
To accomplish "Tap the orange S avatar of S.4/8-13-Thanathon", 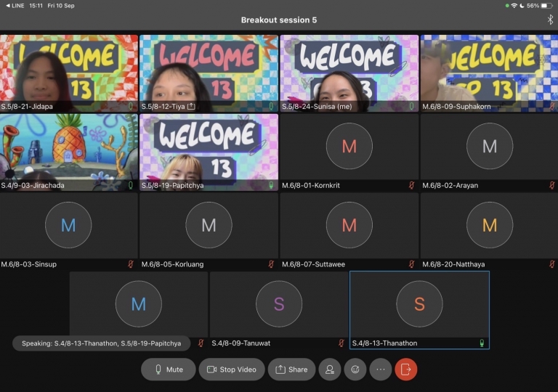I will [x=419, y=303].
